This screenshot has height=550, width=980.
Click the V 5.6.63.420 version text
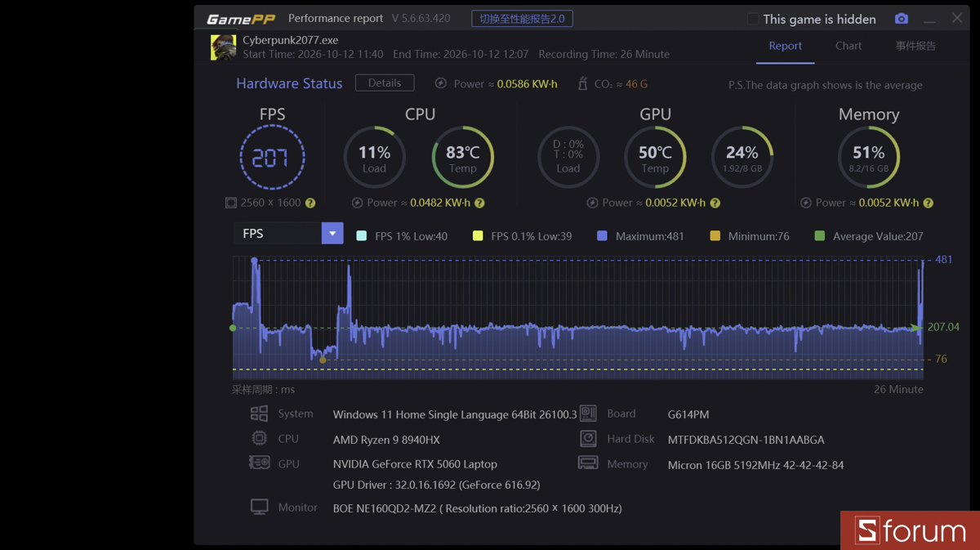click(x=421, y=18)
